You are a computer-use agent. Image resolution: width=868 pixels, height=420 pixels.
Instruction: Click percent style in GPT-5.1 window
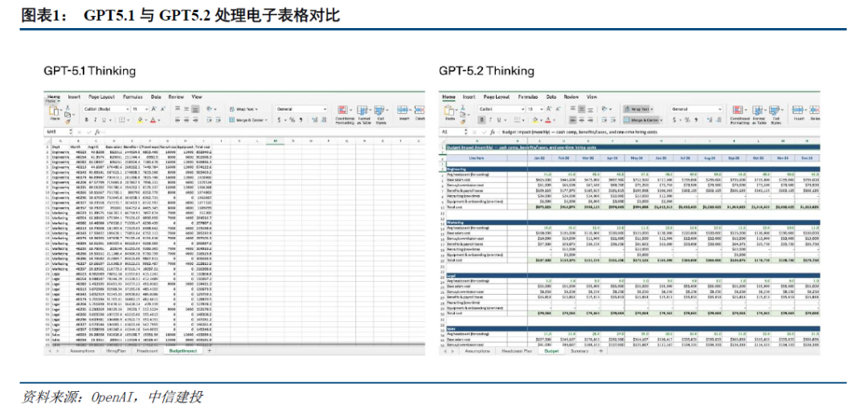[293, 120]
